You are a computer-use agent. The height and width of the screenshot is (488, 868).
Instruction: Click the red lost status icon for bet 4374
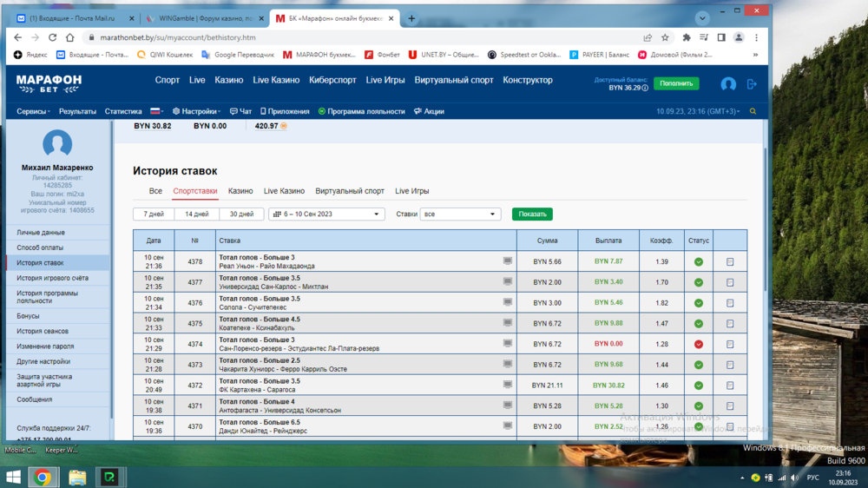[x=699, y=345]
